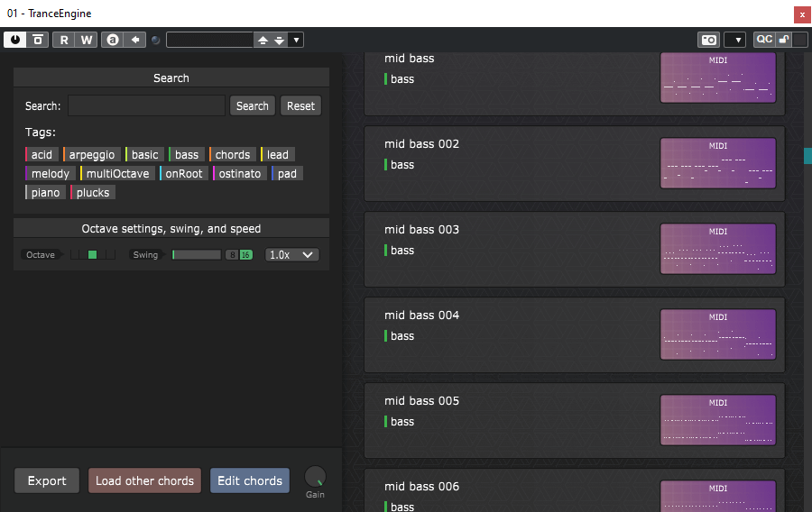Click the green Octave selector block
The height and width of the screenshot is (512, 812).
click(x=92, y=254)
